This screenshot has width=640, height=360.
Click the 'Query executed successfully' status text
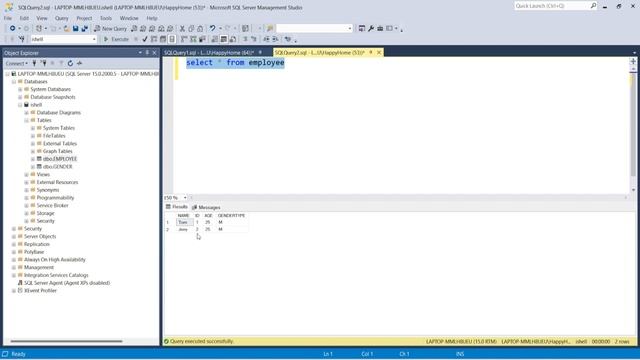pyautogui.click(x=202, y=342)
